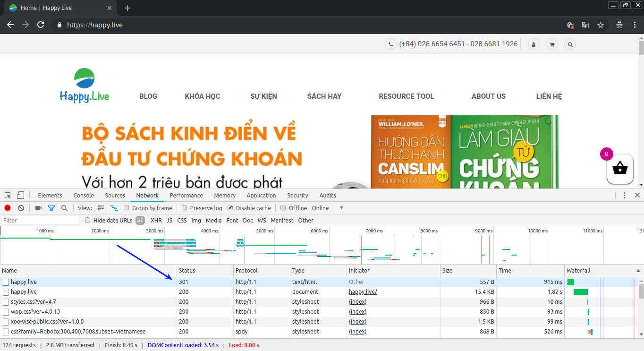The height and width of the screenshot is (351, 644).
Task: Filter requests by Font type
Action: point(232,220)
